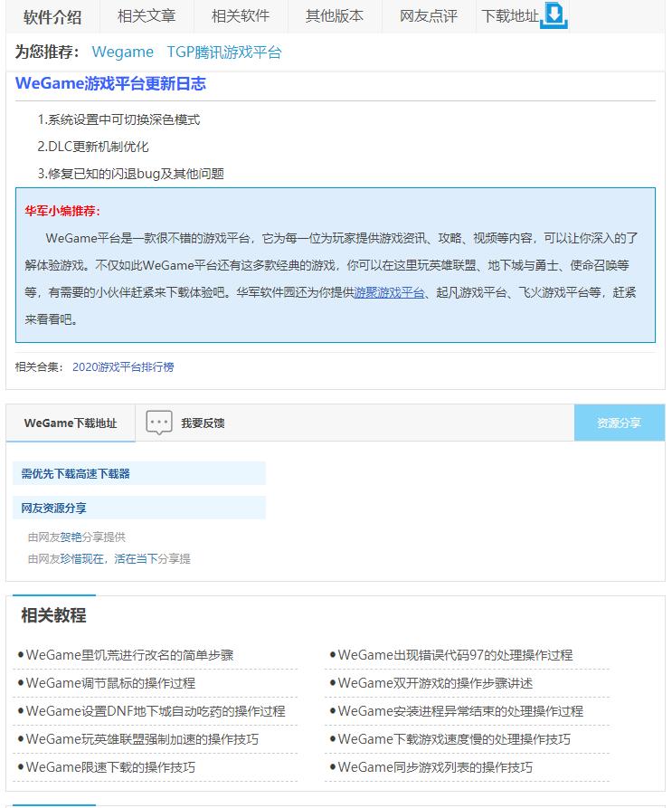Follow the 游聚游戏平台 hyperlink

click(x=389, y=292)
